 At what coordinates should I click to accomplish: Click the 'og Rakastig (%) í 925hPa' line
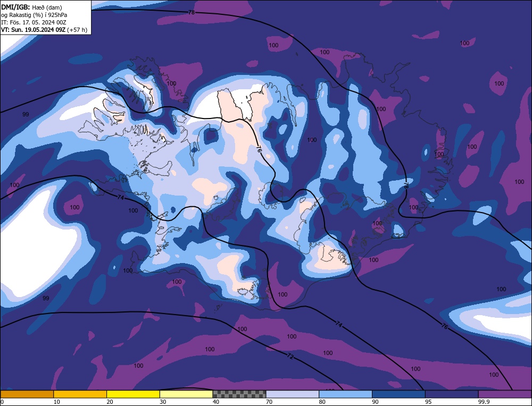point(34,15)
